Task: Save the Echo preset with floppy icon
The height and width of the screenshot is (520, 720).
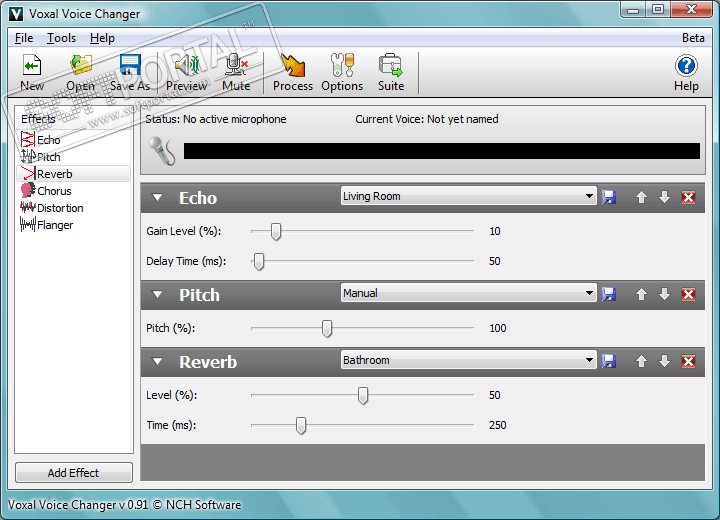Action: pyautogui.click(x=609, y=198)
